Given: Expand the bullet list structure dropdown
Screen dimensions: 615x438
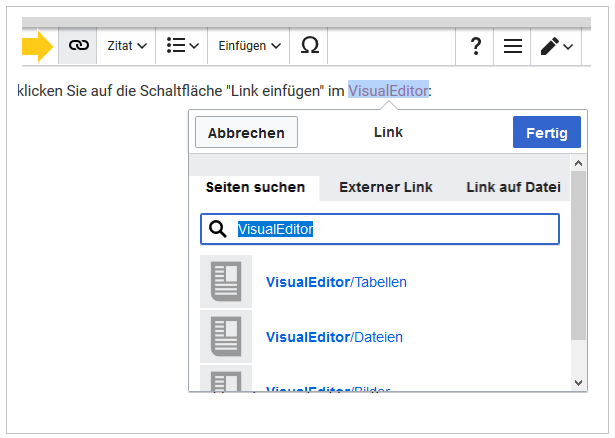Looking at the screenshot, I should point(182,46).
